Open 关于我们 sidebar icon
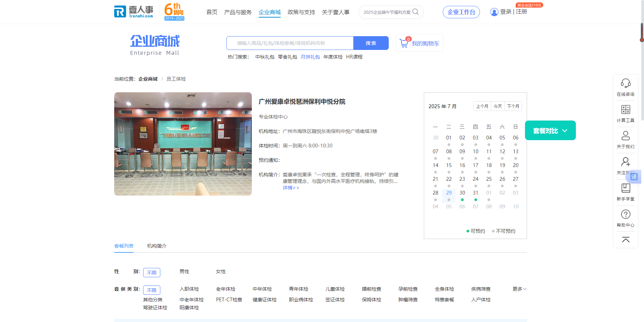 click(625, 136)
